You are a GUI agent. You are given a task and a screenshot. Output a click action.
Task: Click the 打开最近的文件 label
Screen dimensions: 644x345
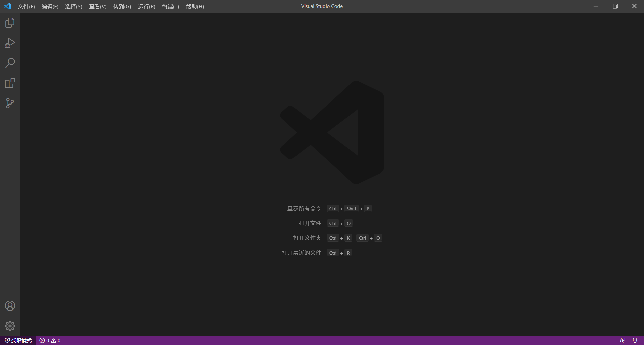point(302,253)
